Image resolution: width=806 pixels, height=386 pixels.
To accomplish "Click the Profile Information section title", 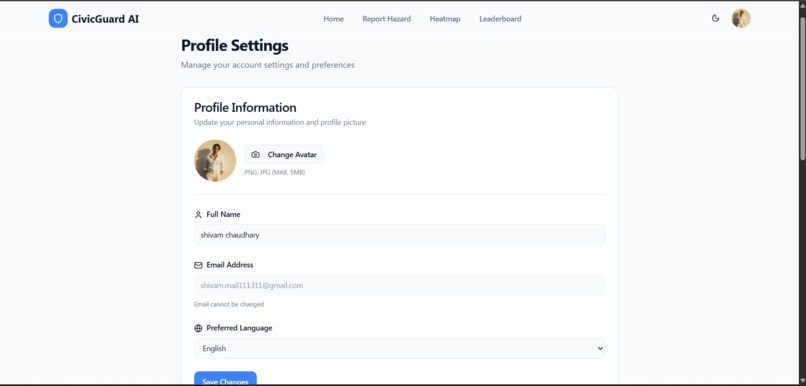I will point(245,108).
